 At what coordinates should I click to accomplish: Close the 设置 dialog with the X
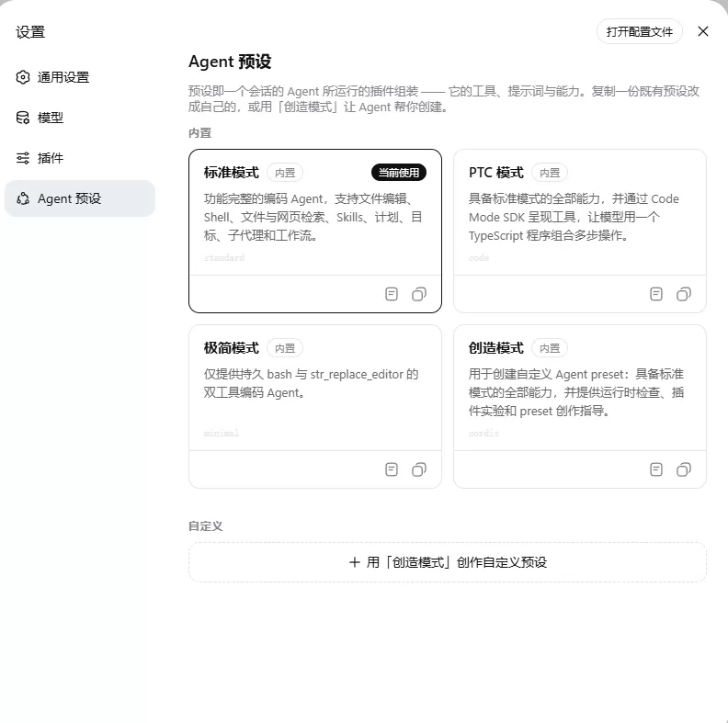tap(703, 31)
